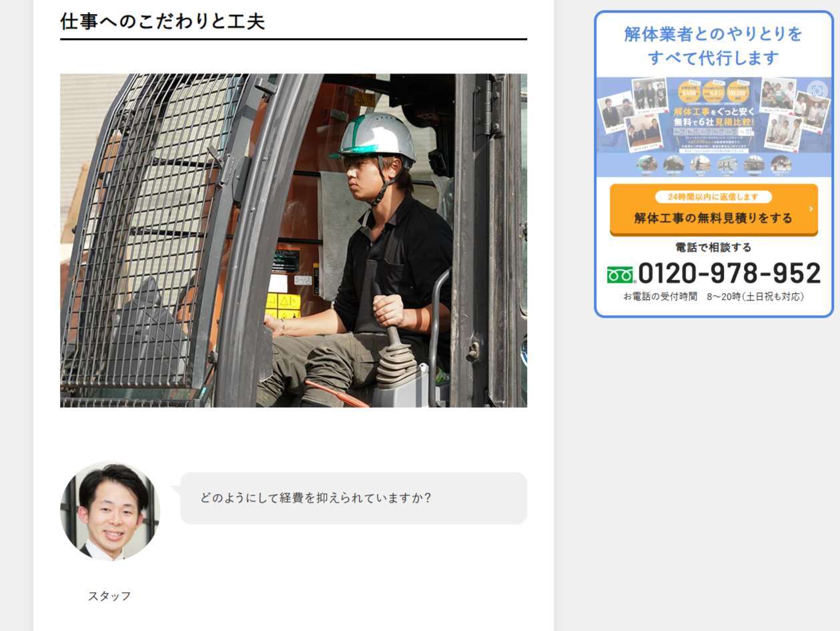Image resolution: width=840 pixels, height=631 pixels.
Task: Click the last circular thumbnail in banner row
Action: point(781,164)
